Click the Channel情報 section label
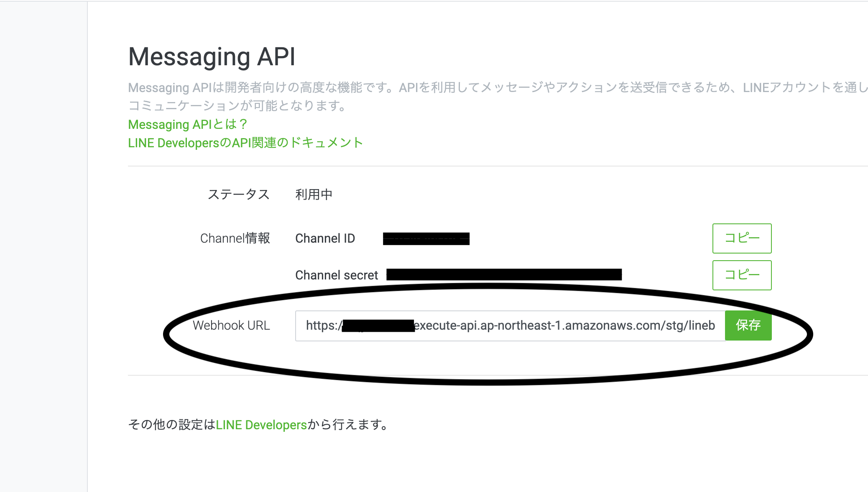The height and width of the screenshot is (492, 868). click(235, 238)
